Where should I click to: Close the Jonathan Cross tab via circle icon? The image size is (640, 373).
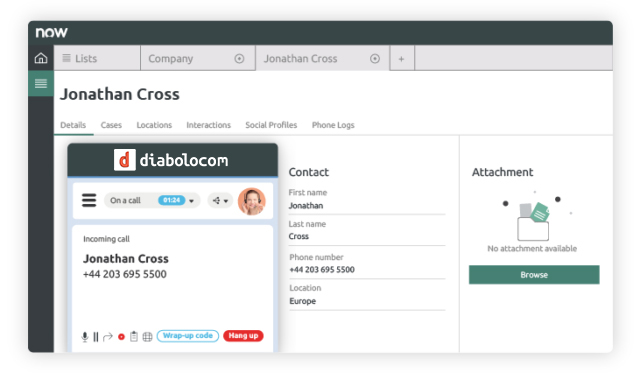[375, 59]
